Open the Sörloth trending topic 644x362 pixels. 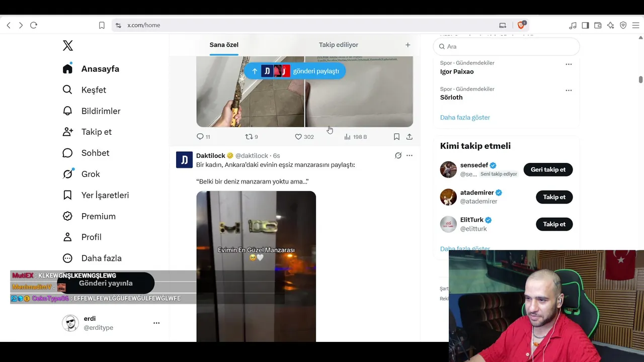451,98
